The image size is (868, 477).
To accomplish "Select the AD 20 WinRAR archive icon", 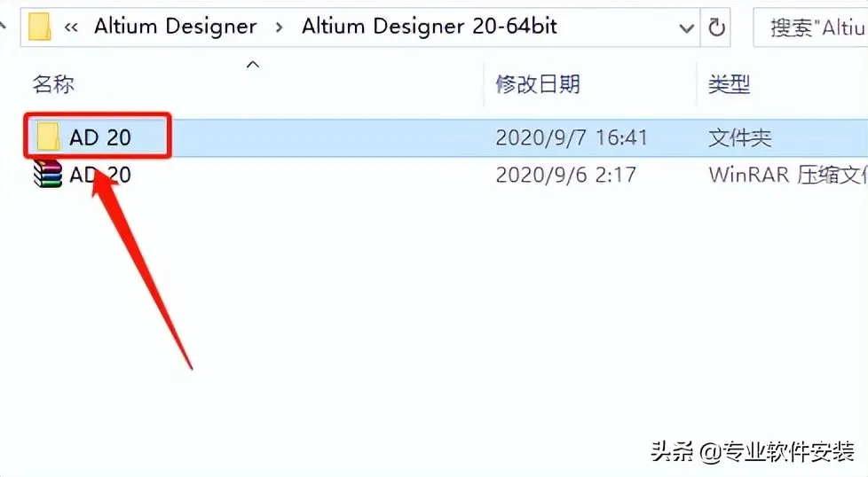I will tap(48, 175).
